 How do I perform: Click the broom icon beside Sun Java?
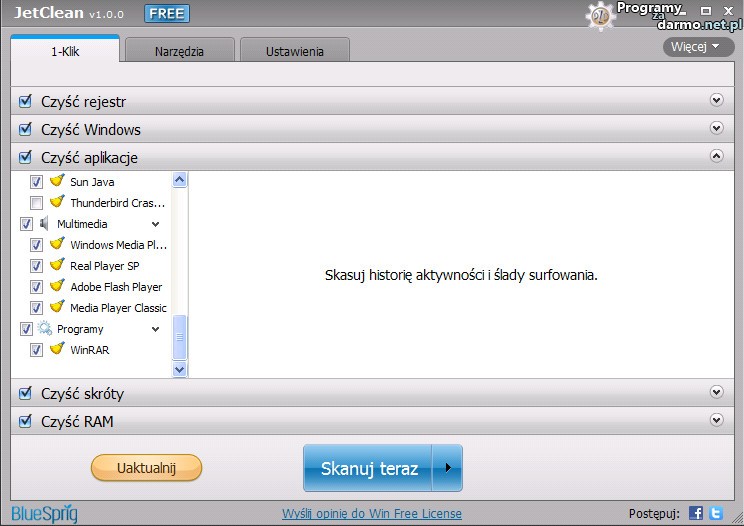pyautogui.click(x=57, y=182)
